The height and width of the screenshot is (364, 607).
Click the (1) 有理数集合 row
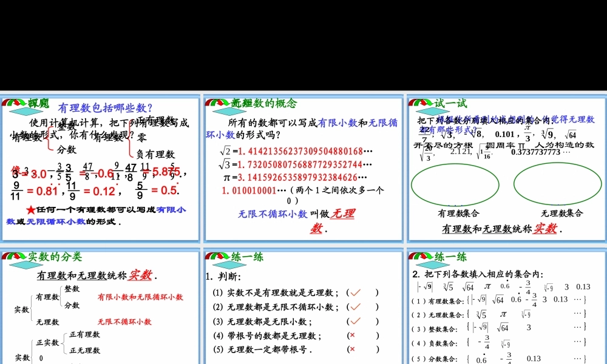pos(499,300)
